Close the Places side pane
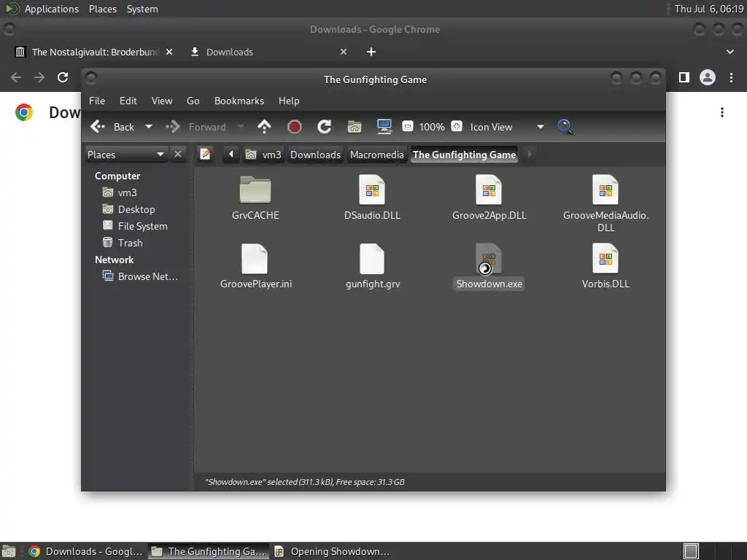 pos(178,155)
